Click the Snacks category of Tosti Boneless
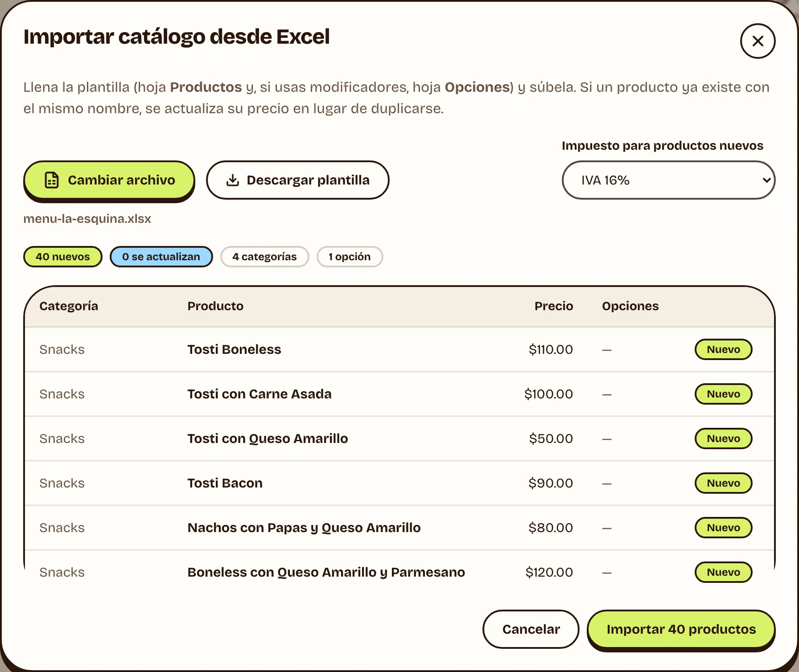The image size is (799, 672). point(62,349)
